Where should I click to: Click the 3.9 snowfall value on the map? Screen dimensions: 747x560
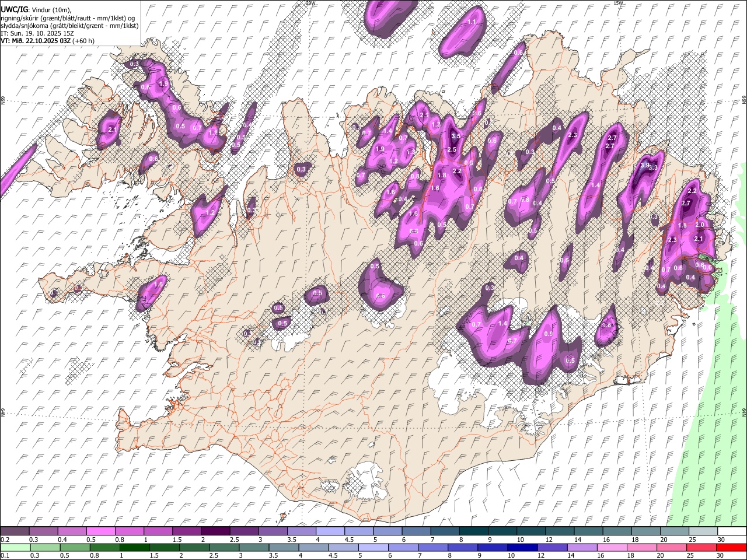click(x=645, y=166)
